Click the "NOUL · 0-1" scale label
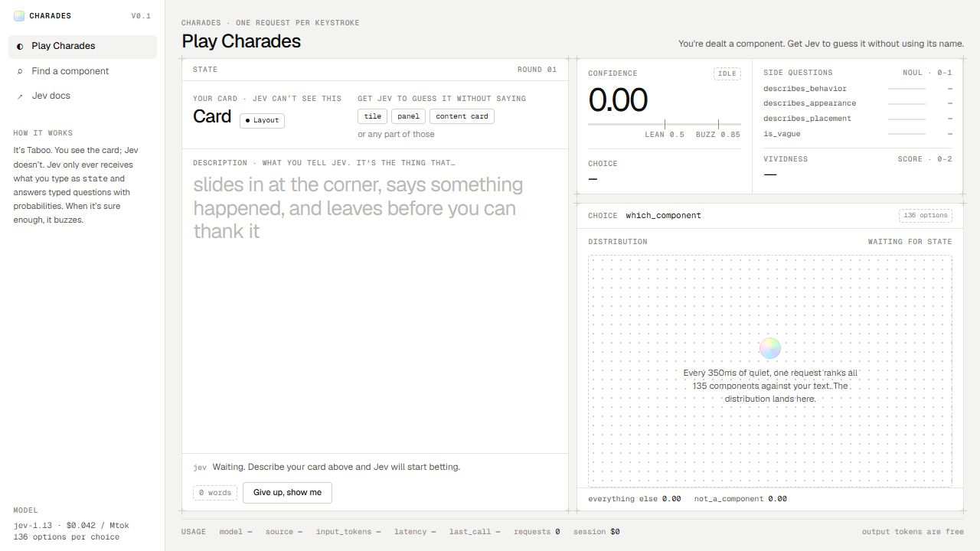 [927, 73]
